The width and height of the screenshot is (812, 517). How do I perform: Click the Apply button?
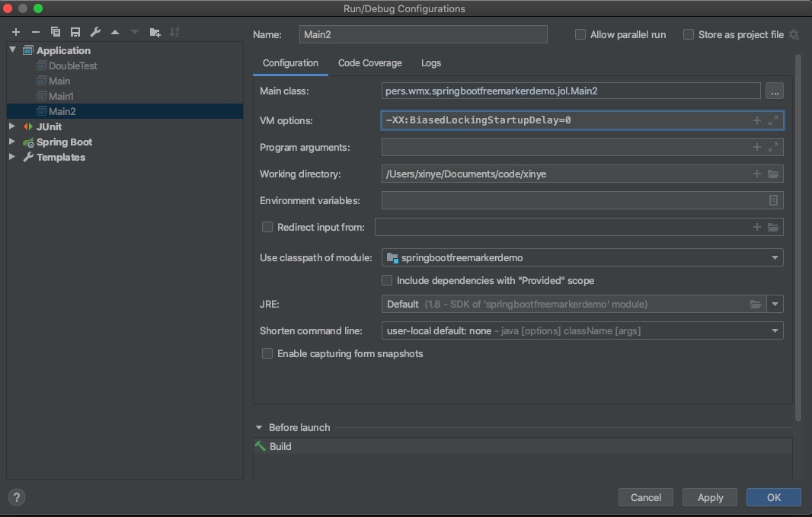click(x=710, y=497)
